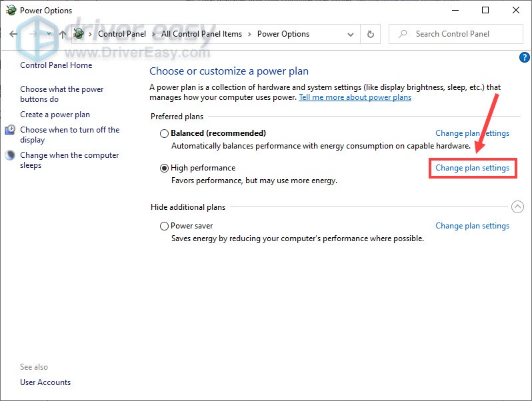Select the Power saver radio button
532x401 pixels.
click(x=164, y=226)
